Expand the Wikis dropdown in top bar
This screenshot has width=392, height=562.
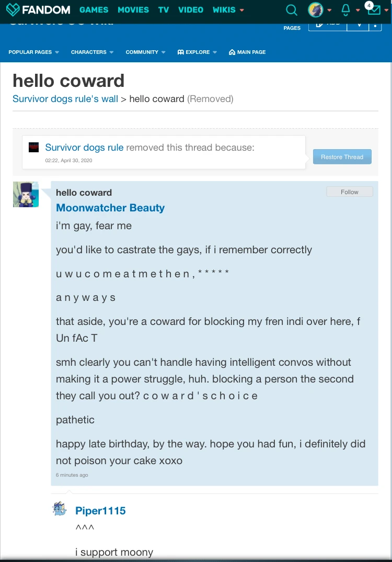228,9
